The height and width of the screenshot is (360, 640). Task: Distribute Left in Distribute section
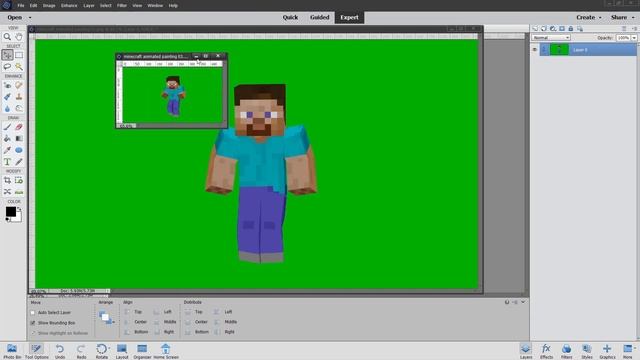223,312
